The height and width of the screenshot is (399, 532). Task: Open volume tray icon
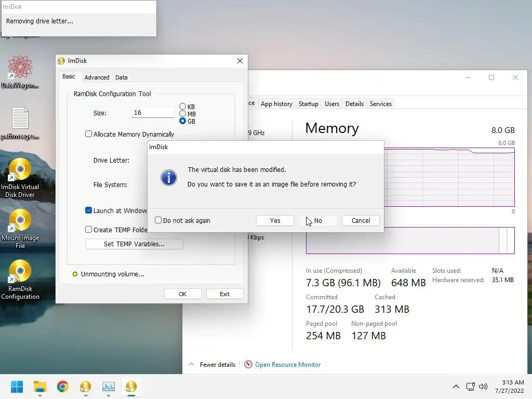(483, 387)
